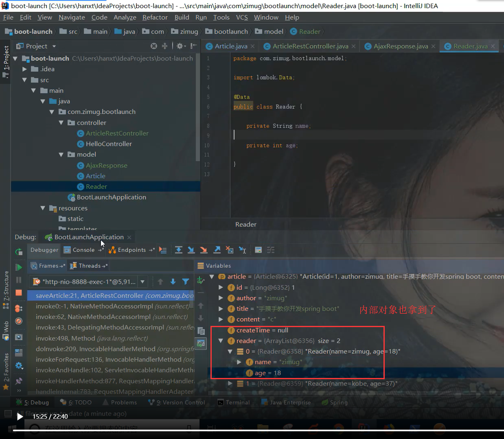Open Project panel settings gear
This screenshot has width=504, height=439.
181,46
